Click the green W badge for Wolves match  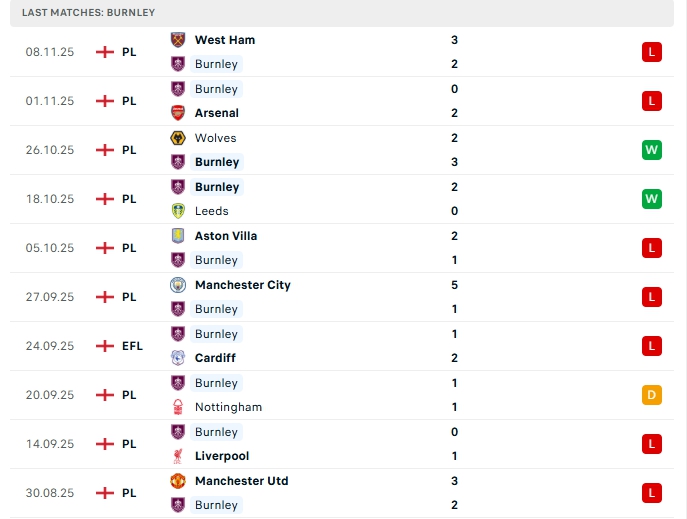click(652, 150)
